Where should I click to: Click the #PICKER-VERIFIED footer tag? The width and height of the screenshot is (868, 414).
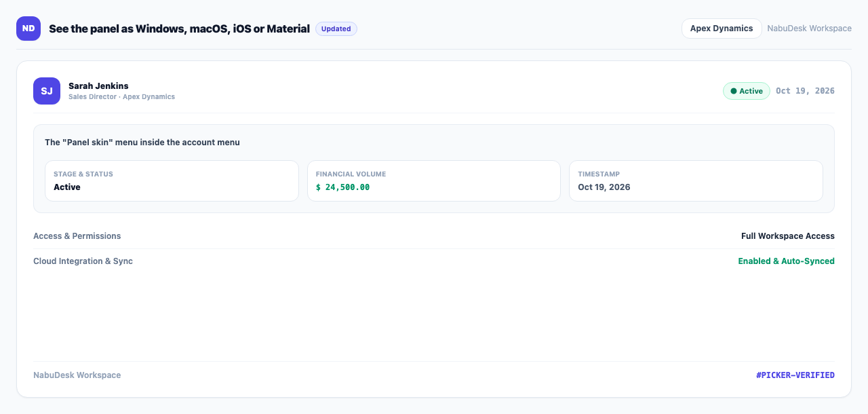(795, 375)
